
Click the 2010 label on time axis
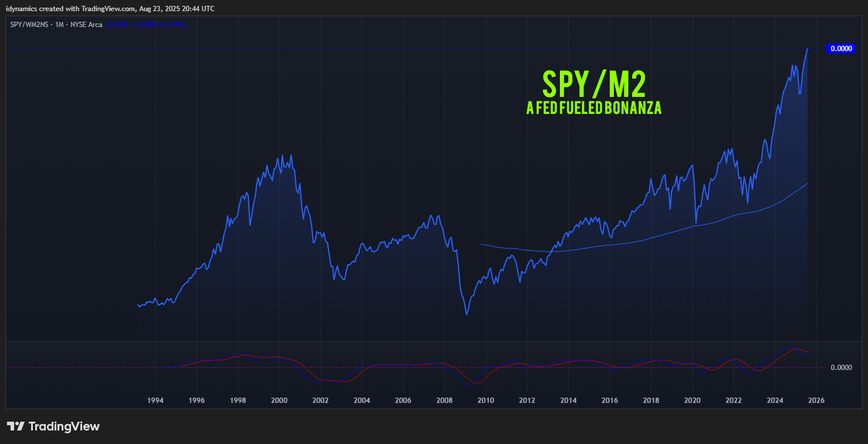tap(486, 401)
